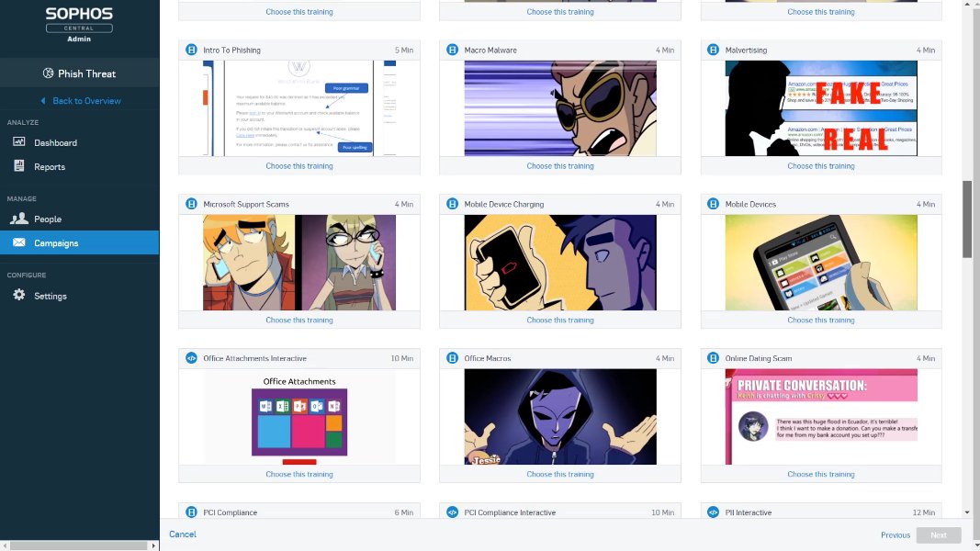Screen dimensions: 980x551
Task: Open the People menu item
Action: coord(79,219)
